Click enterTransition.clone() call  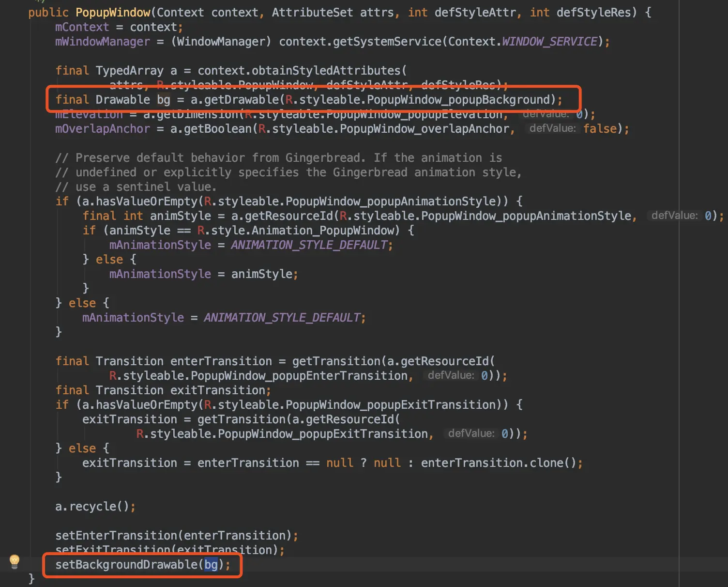(x=499, y=463)
